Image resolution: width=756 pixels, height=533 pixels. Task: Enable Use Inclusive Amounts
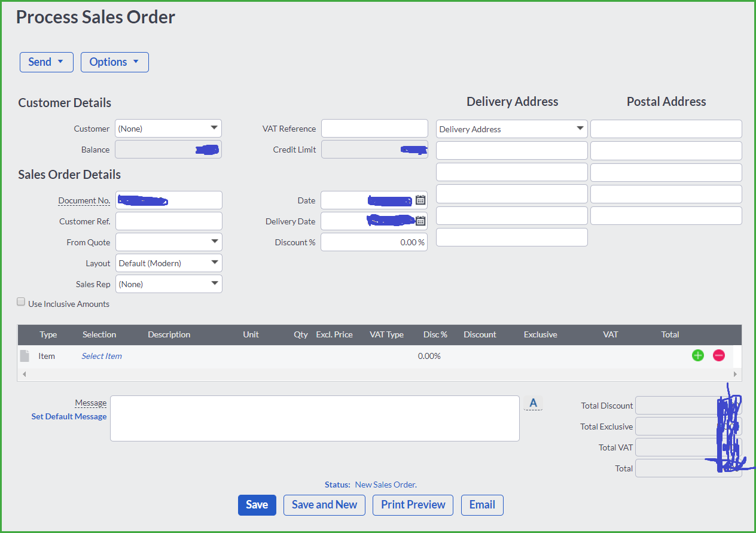[x=21, y=301]
